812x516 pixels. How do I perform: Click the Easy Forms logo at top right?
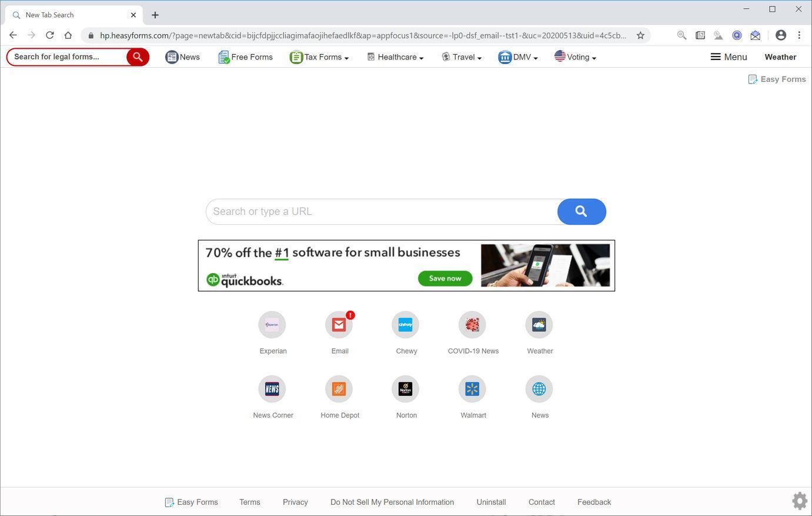[x=777, y=79]
